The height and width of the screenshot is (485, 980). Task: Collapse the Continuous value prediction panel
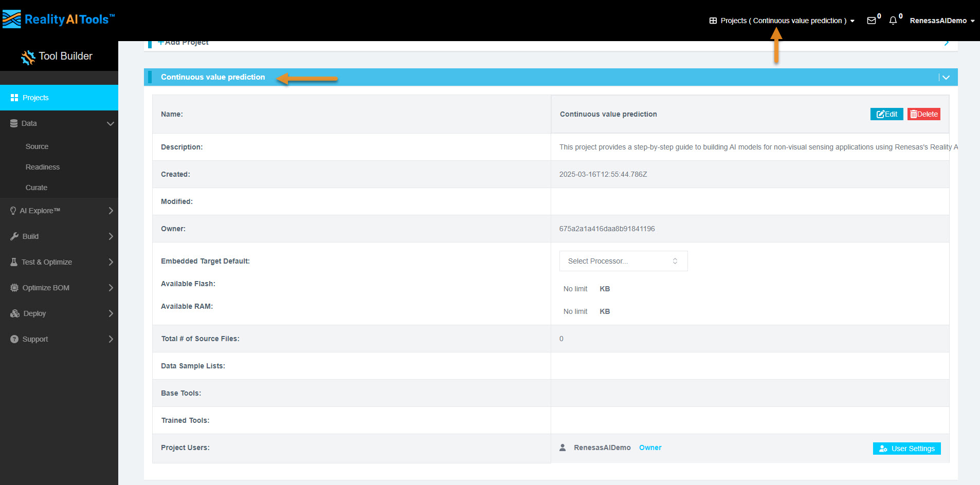(946, 78)
